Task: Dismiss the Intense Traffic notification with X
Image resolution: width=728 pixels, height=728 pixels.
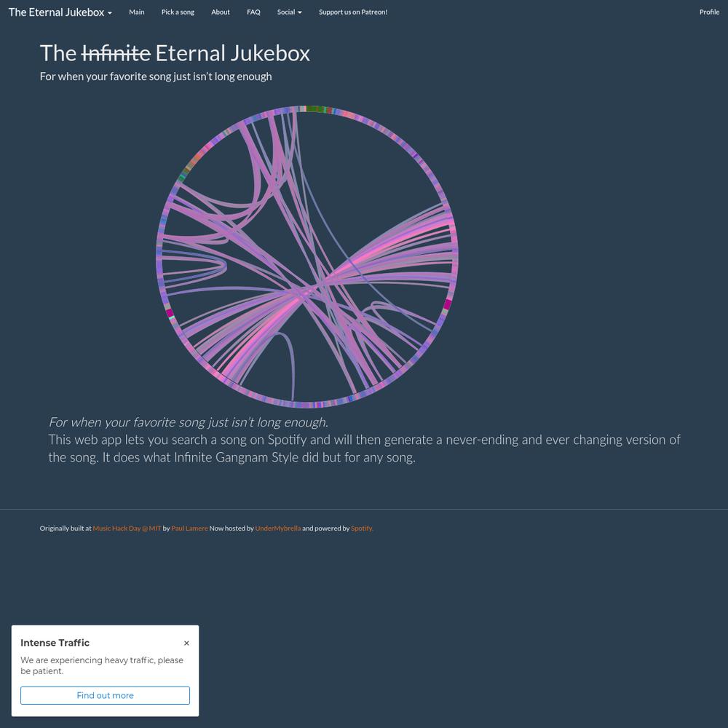Action: tap(186, 643)
